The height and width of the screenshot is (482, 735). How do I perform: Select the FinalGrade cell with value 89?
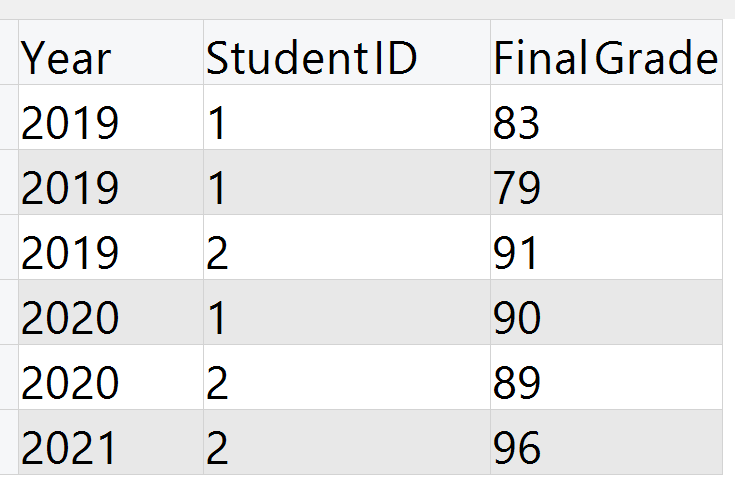click(607, 377)
